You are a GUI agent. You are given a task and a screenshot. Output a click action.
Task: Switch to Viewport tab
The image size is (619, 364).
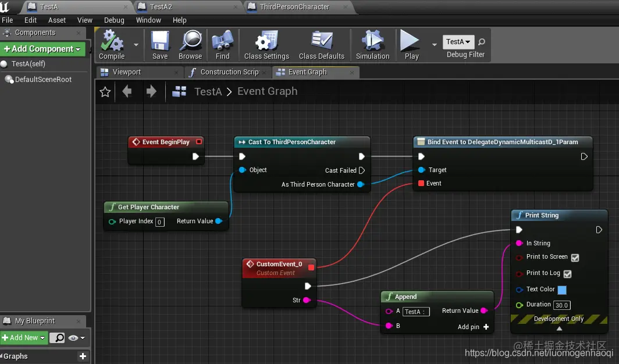pyautogui.click(x=140, y=72)
